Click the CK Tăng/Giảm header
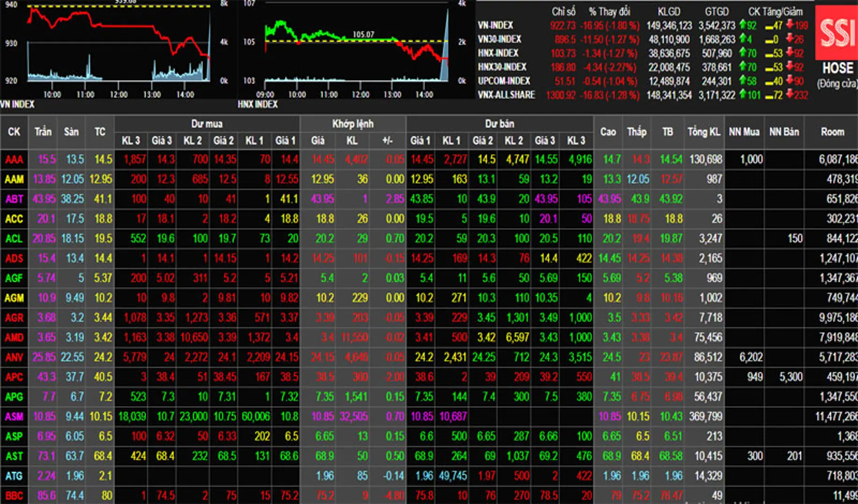 point(775,11)
